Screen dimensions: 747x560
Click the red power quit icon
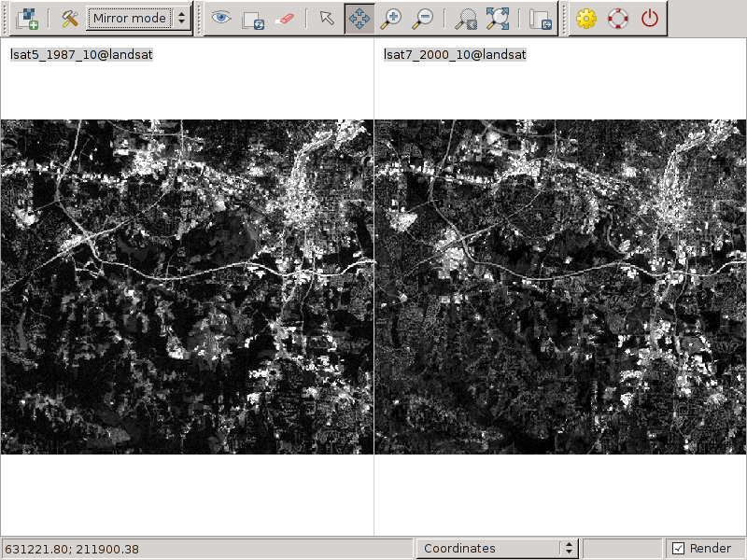click(x=649, y=18)
